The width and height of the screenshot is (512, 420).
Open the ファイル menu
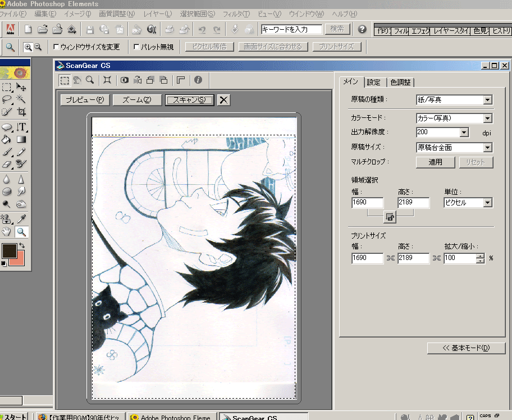[x=13, y=14]
